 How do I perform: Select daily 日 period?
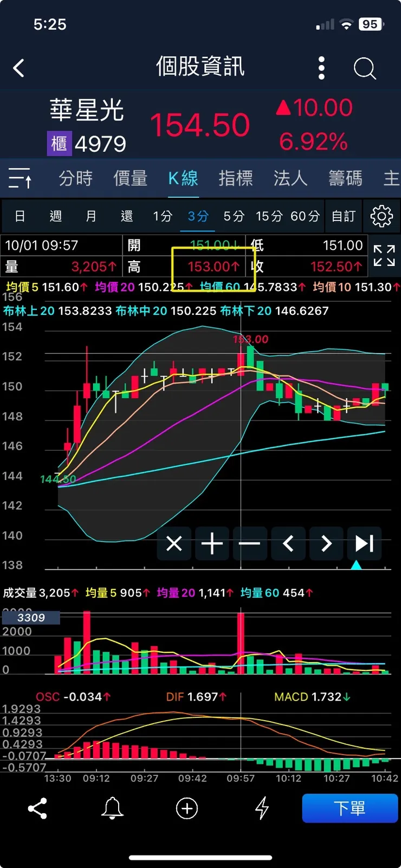(x=20, y=216)
